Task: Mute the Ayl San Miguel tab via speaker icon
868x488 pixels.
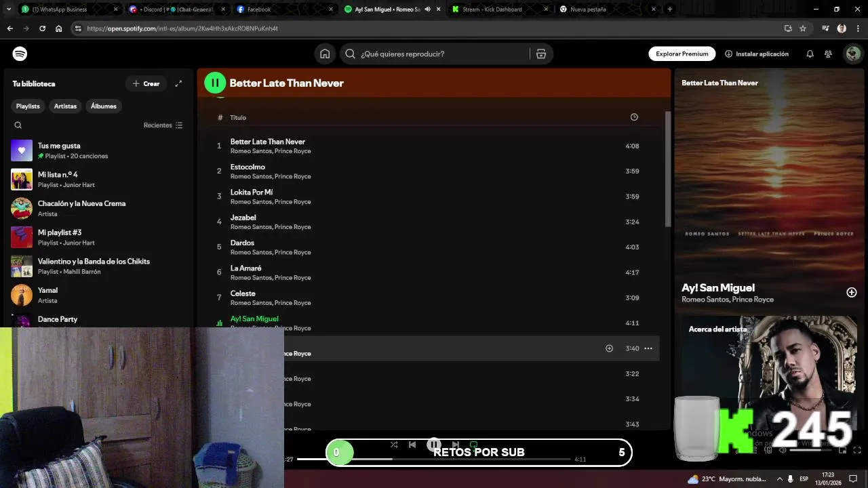Action: 427,9
